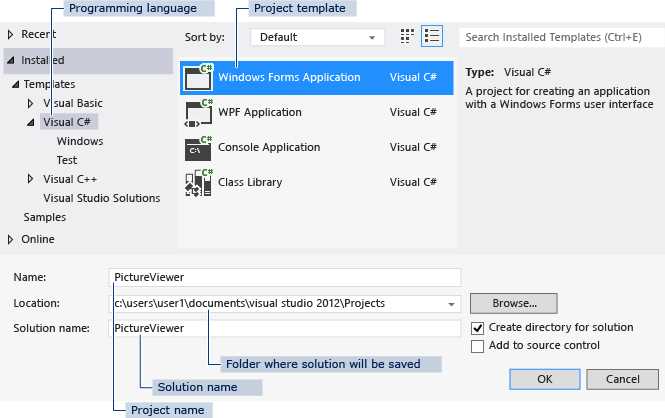The height and width of the screenshot is (418, 665).
Task: Select Visual Studio Solutions in the tree
Action: 101,198
